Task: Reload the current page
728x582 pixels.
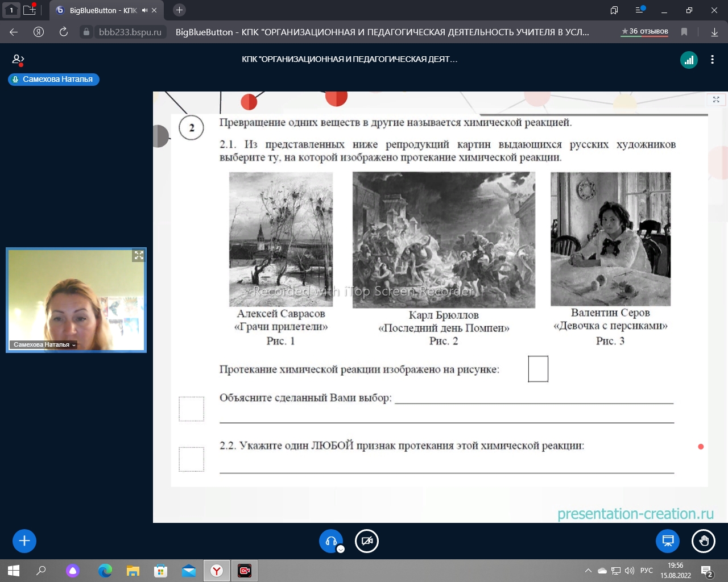Action: pyautogui.click(x=64, y=32)
